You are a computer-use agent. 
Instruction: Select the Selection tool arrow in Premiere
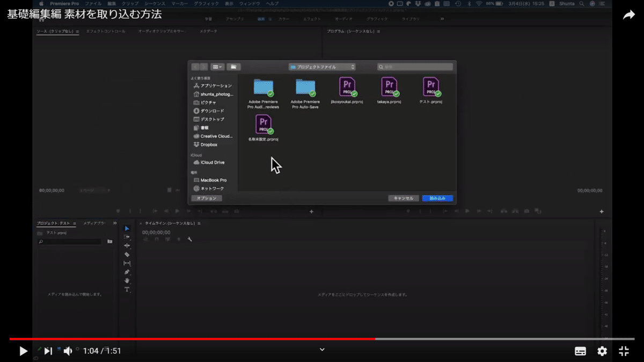pos(127,228)
